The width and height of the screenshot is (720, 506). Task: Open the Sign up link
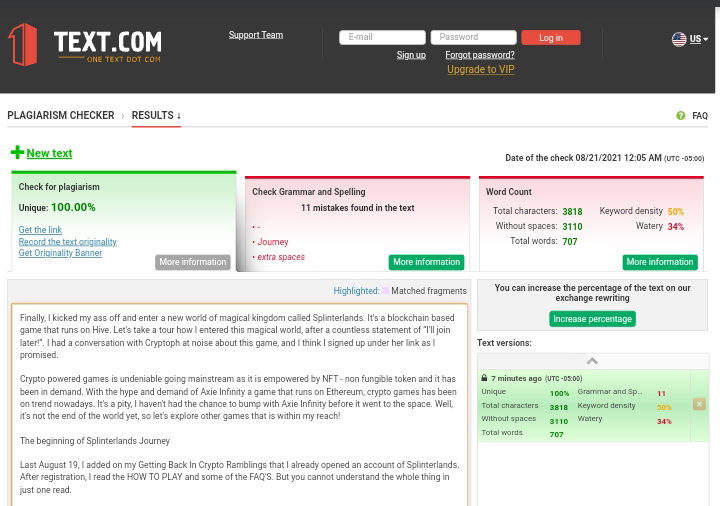[411, 55]
